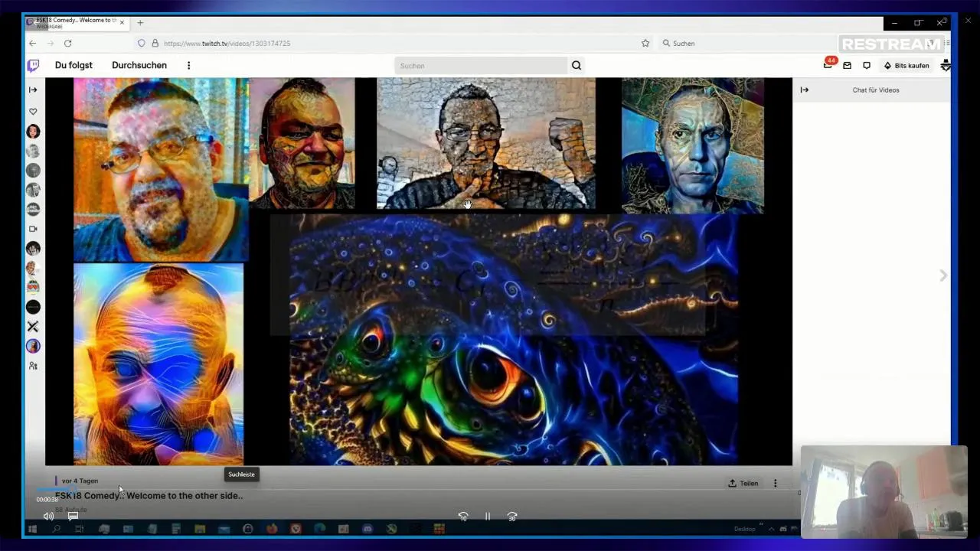Open the recommended channels camera icon

tap(33, 229)
